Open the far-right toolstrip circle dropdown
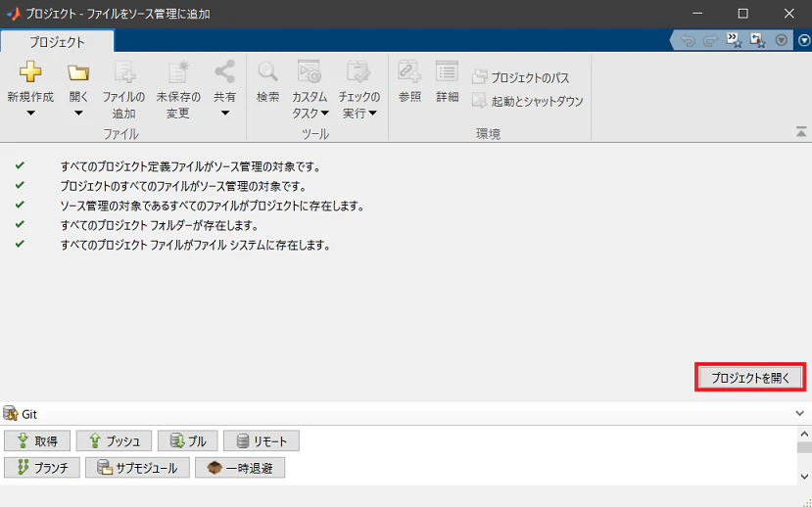The height and width of the screenshot is (507, 812). click(x=804, y=40)
